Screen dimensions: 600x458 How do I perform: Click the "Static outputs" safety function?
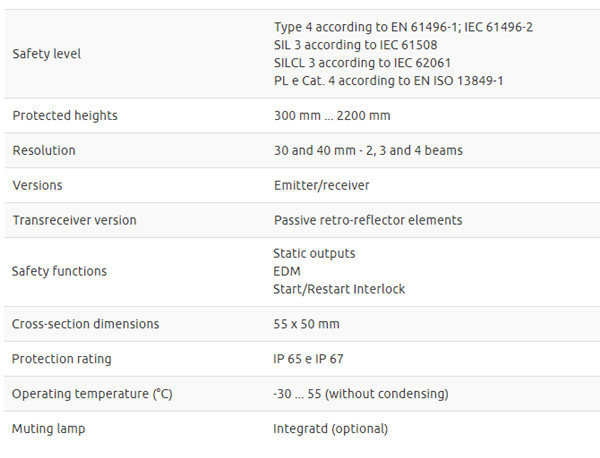click(x=313, y=254)
